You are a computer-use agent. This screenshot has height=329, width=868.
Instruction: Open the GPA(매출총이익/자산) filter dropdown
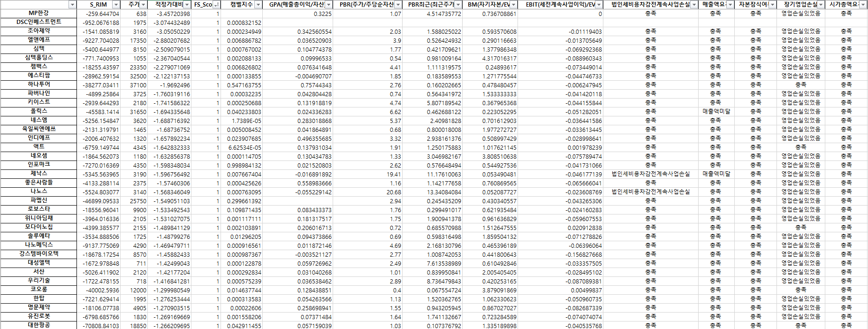pyautogui.click(x=328, y=5)
